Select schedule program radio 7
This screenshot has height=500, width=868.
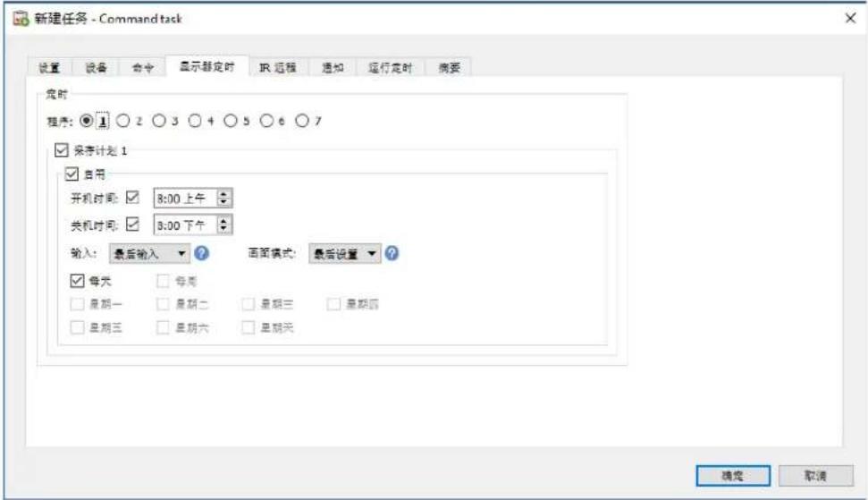click(301, 121)
